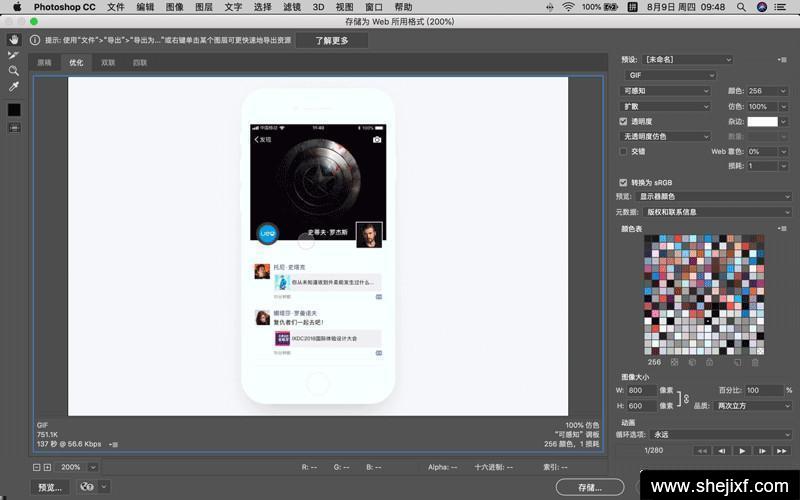The height and width of the screenshot is (500, 800).
Task: Open the GIF file format dropdown
Action: coord(670,75)
